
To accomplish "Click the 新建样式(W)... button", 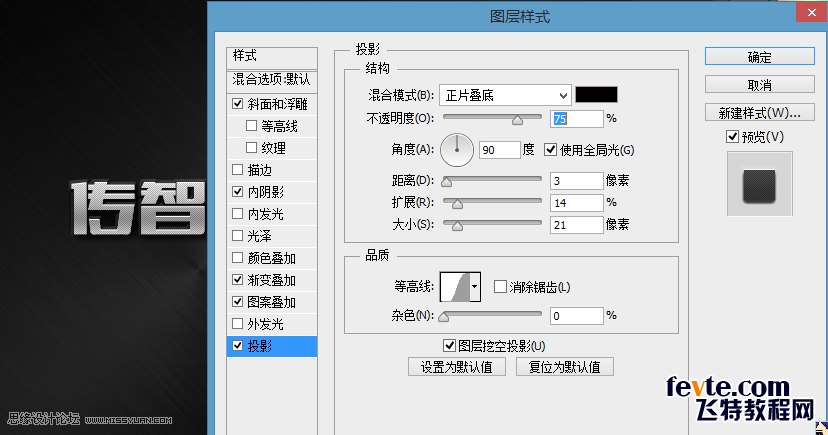I will tap(759, 111).
